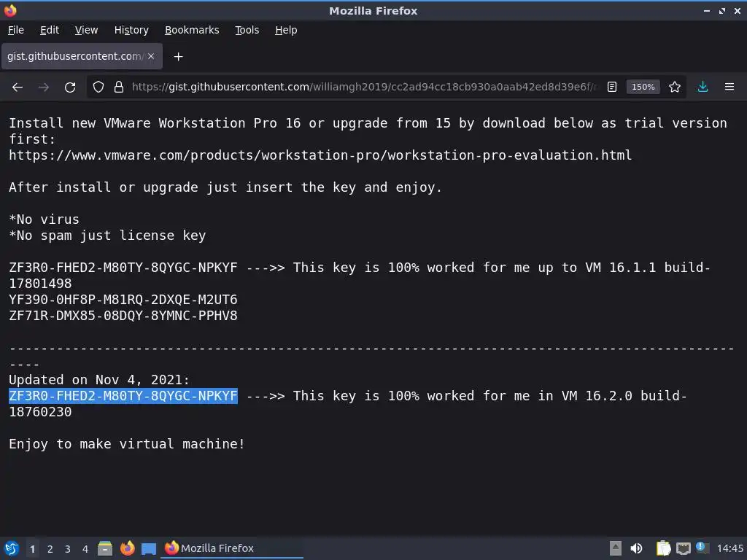Switch to workspace 1
747x560 pixels.
coord(32,549)
